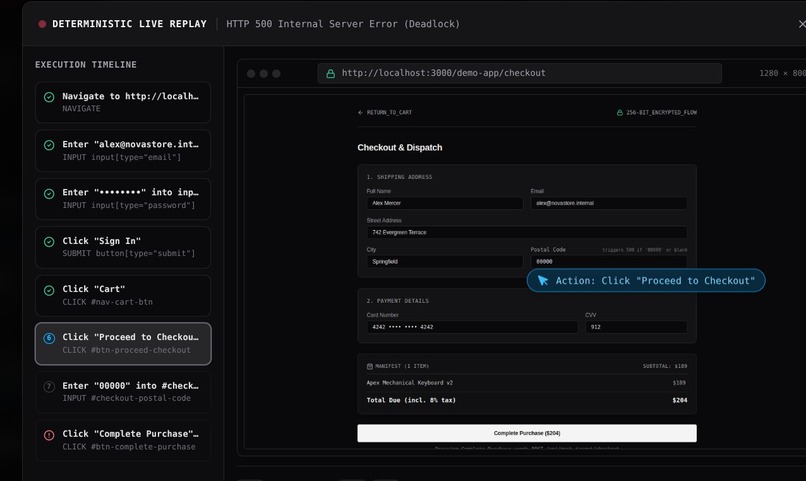The width and height of the screenshot is (806, 481).
Task: Click the "Total Due (incl. 8% tax)" label
Action: coord(411,400)
